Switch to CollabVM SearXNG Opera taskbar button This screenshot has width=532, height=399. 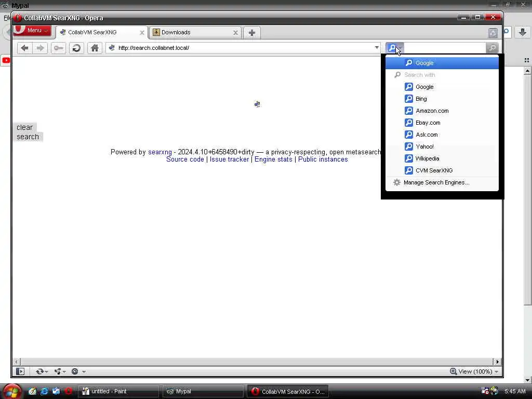pos(288,392)
